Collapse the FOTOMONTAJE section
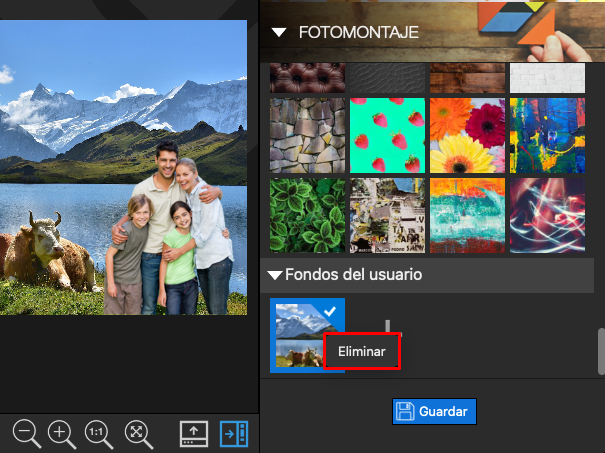The height and width of the screenshot is (453, 605). pos(279,32)
